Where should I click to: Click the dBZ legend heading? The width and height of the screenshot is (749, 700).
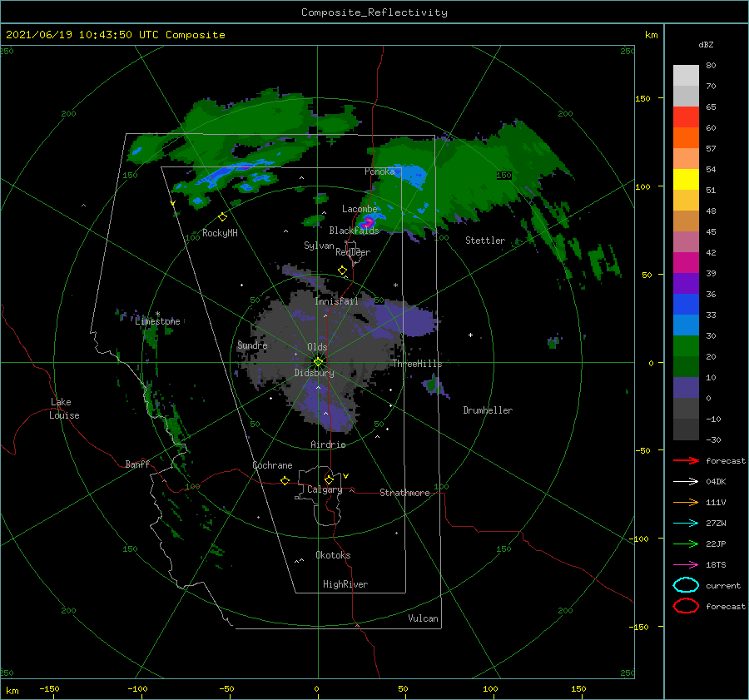pyautogui.click(x=706, y=44)
